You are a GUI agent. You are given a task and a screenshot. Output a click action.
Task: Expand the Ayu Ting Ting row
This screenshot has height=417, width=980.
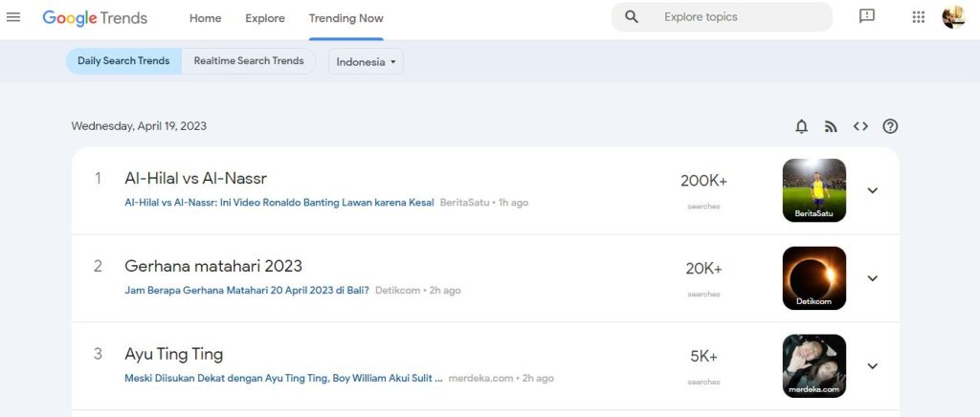[873, 366]
